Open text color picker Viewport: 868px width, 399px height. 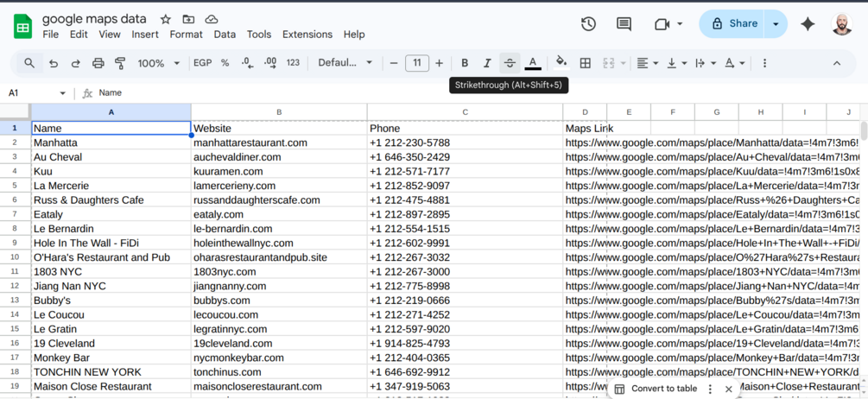coord(533,63)
